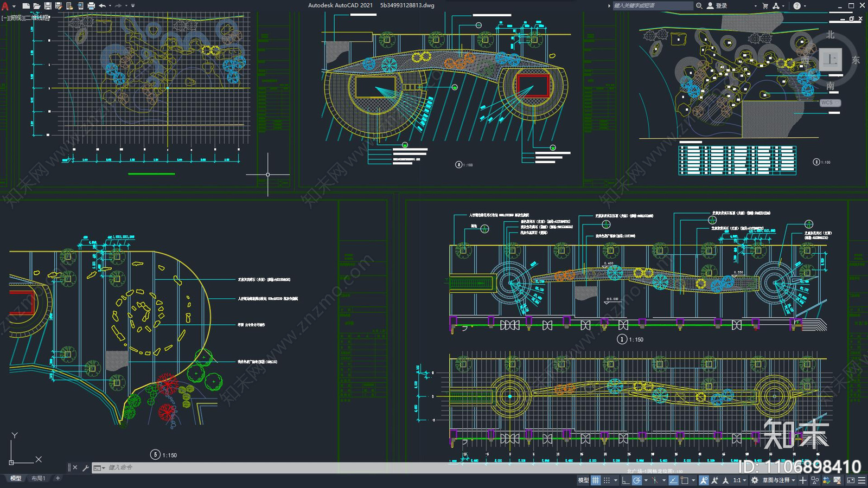Toggle auto-add annotation scales button

(714, 480)
